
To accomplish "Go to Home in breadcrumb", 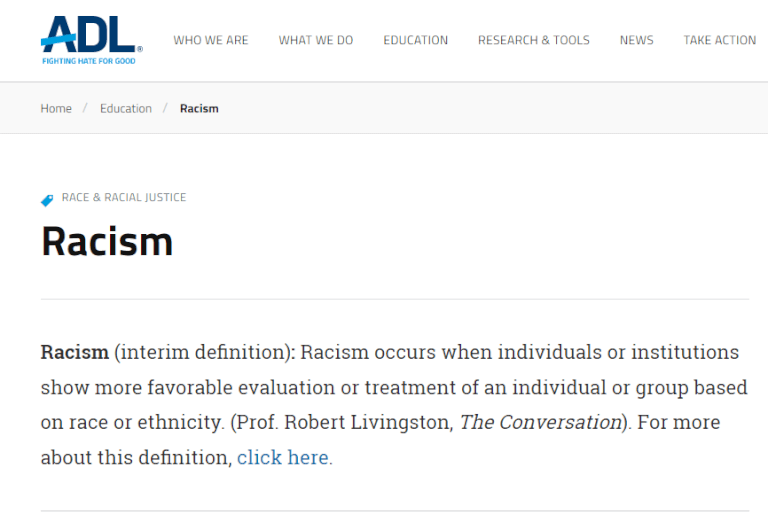I will coord(56,108).
